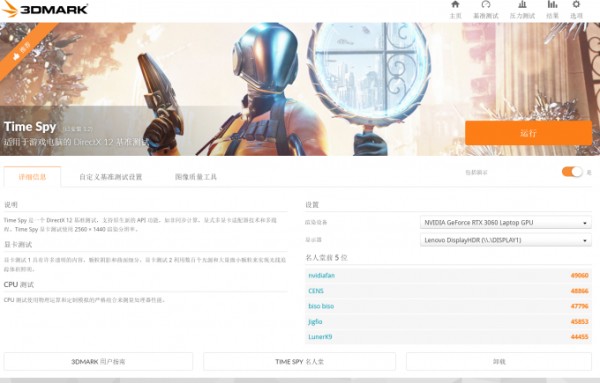Open nvidiafan's hall of fame entry
600x383 pixels.
321,275
